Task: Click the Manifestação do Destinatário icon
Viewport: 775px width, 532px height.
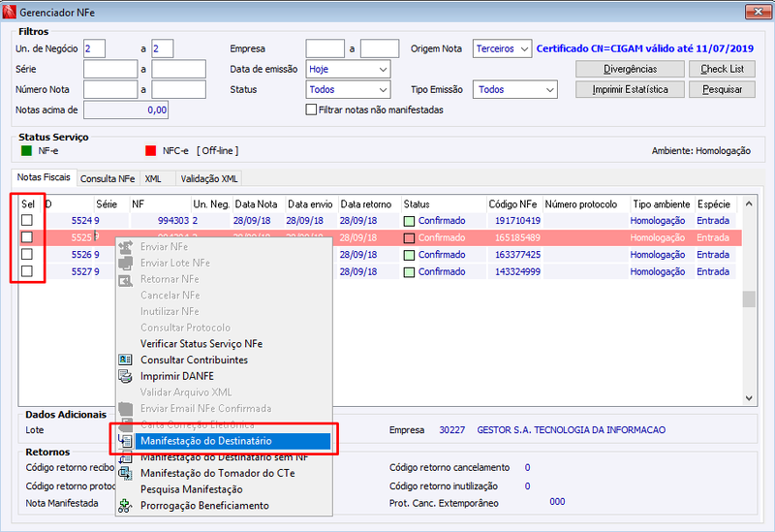Action: pyautogui.click(x=126, y=441)
